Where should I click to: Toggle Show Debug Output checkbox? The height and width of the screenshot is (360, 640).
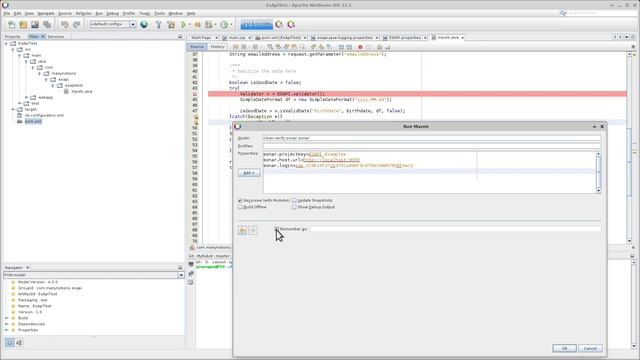click(294, 207)
